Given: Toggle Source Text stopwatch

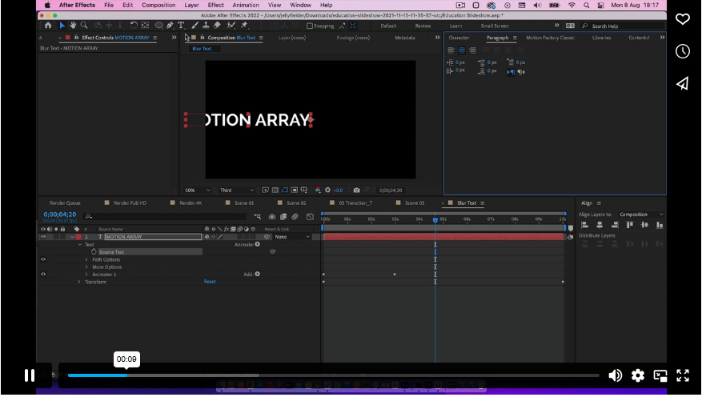Looking at the screenshot, I should 94,252.
